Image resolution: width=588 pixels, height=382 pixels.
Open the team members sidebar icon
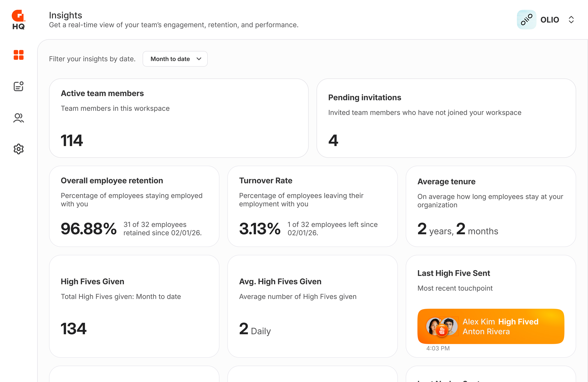(18, 118)
